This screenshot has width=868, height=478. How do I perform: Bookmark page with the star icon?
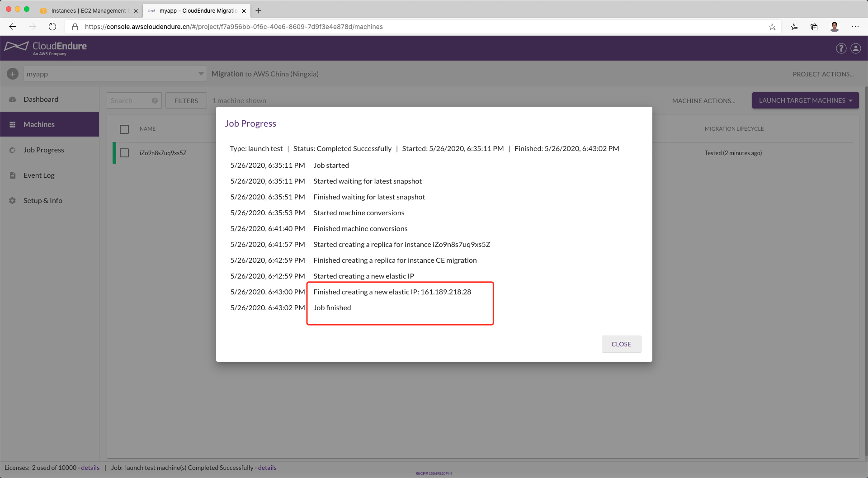(772, 27)
